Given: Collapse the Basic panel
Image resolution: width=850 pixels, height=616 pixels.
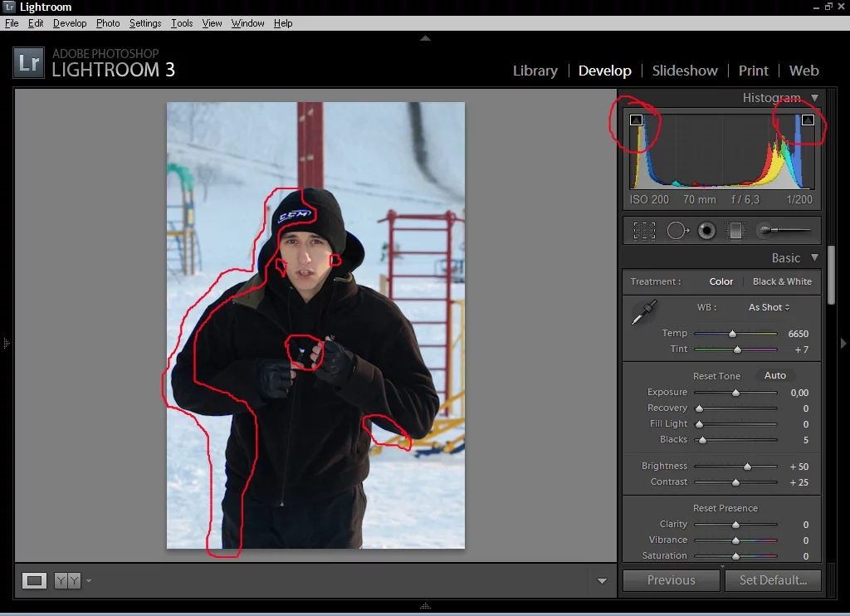Looking at the screenshot, I should pyautogui.click(x=814, y=258).
